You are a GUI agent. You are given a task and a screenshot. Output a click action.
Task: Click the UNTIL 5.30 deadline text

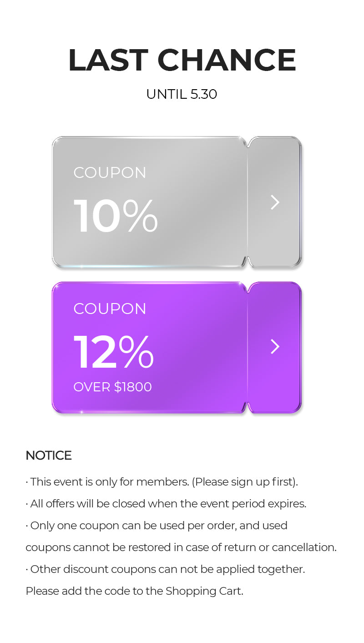182,94
